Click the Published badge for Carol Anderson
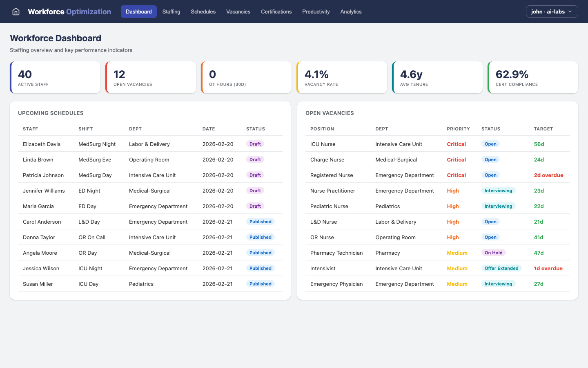588x368 pixels. click(260, 221)
